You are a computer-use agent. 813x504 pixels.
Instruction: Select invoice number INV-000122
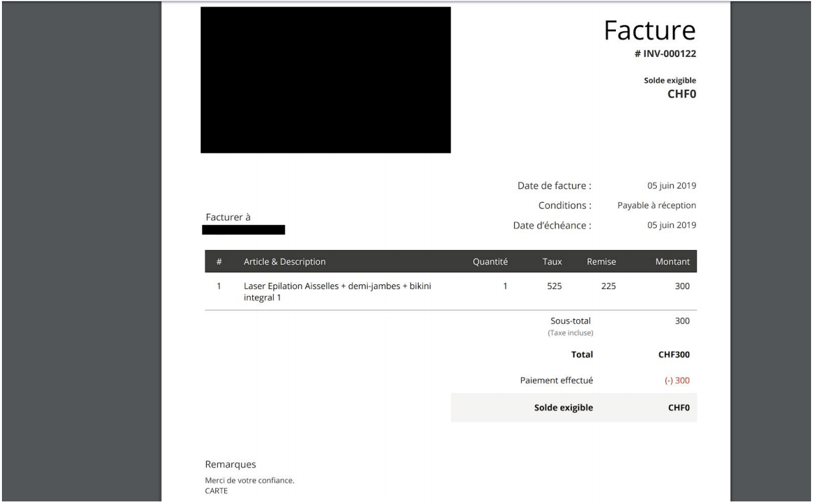click(x=665, y=54)
